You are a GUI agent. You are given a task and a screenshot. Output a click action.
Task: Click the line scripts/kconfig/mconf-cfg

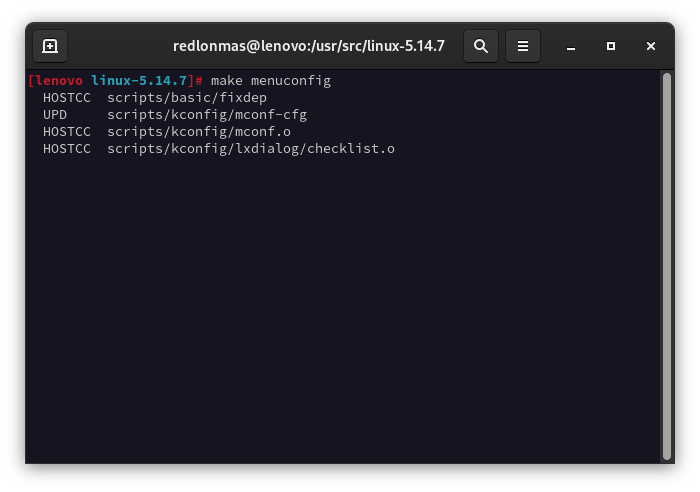(x=207, y=115)
